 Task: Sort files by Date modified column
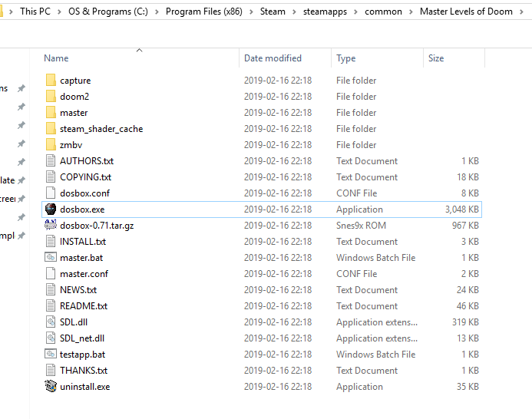tap(273, 58)
